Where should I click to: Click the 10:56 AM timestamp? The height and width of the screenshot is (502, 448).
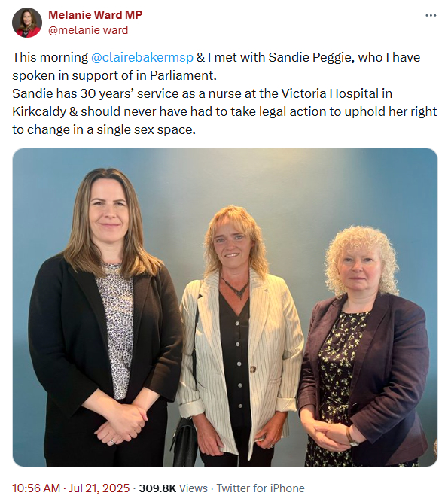(36, 488)
